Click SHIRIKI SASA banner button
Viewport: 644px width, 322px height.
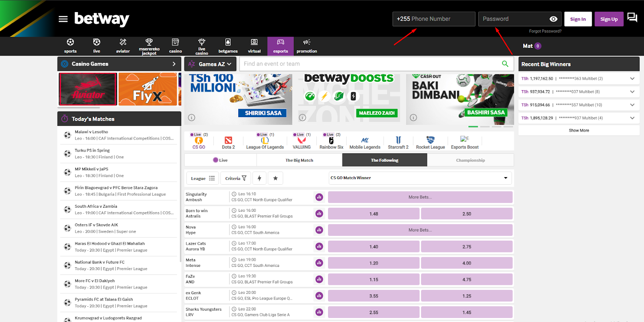coord(263,113)
